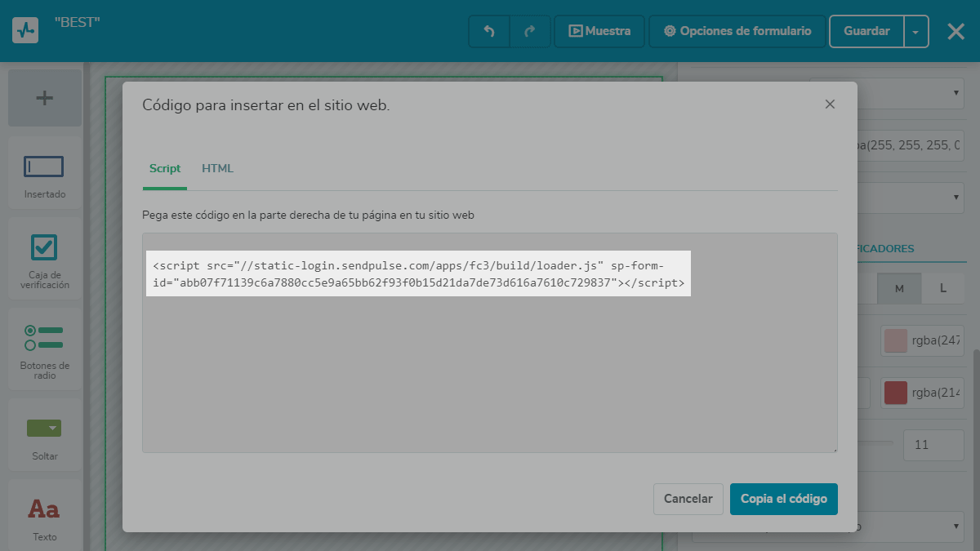Open the light pink color swatch

pos(896,340)
